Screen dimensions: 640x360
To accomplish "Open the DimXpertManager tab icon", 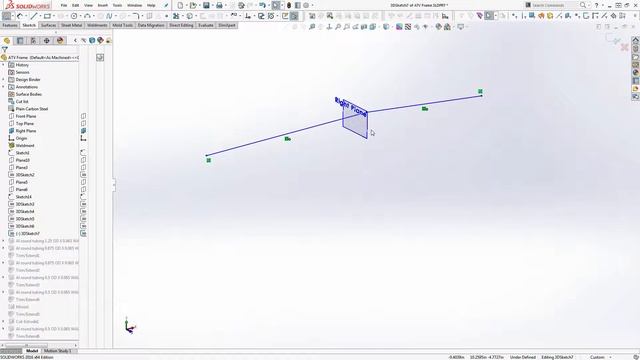I will 47,40.
